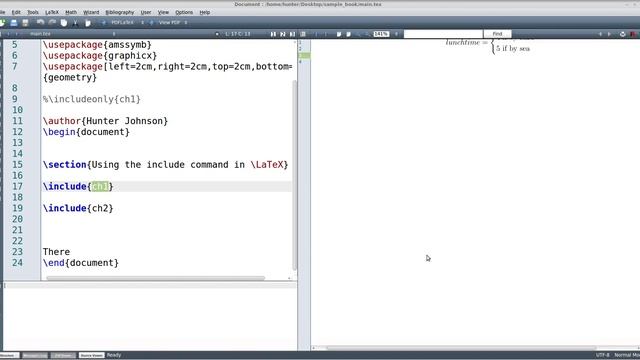
Task: Click the UTF-8 encoding status label
Action: pos(602,355)
